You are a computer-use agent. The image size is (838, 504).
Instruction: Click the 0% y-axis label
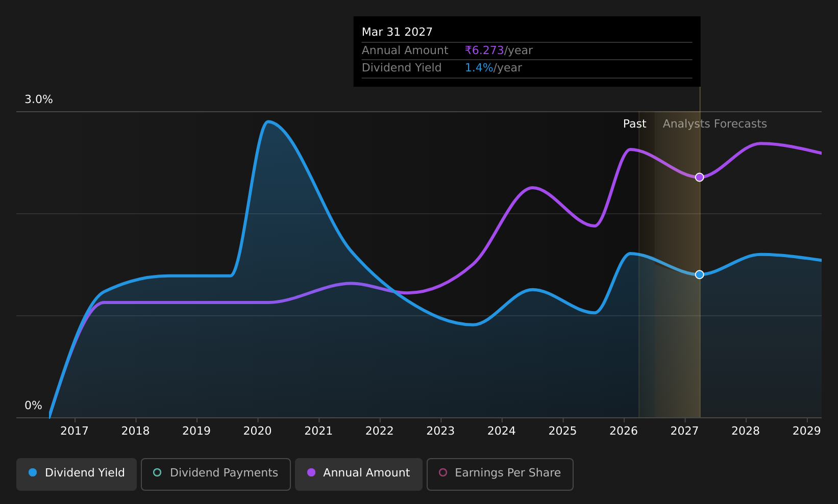tap(33, 406)
